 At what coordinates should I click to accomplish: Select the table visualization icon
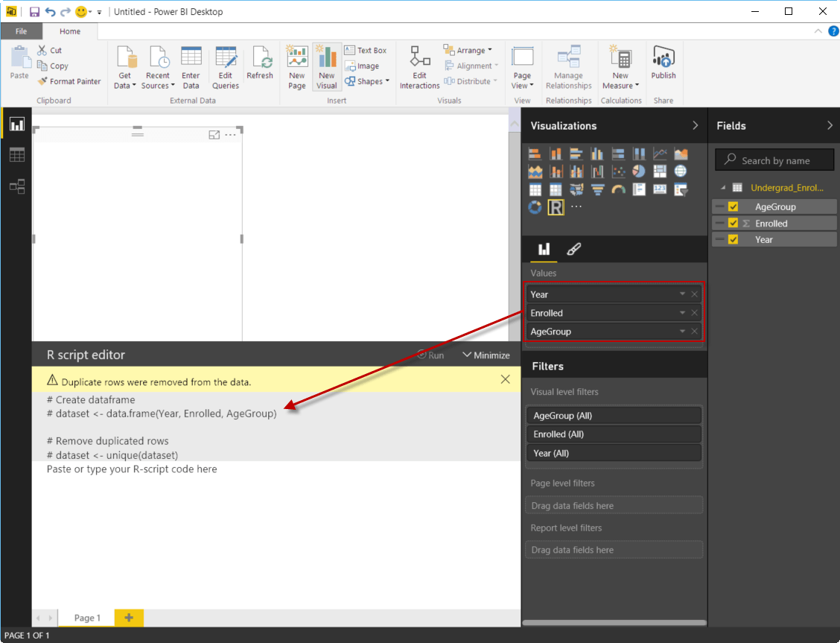[535, 189]
